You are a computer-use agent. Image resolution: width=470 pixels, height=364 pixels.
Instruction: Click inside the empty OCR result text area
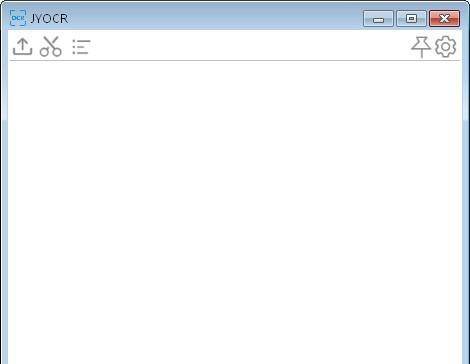pos(235,213)
